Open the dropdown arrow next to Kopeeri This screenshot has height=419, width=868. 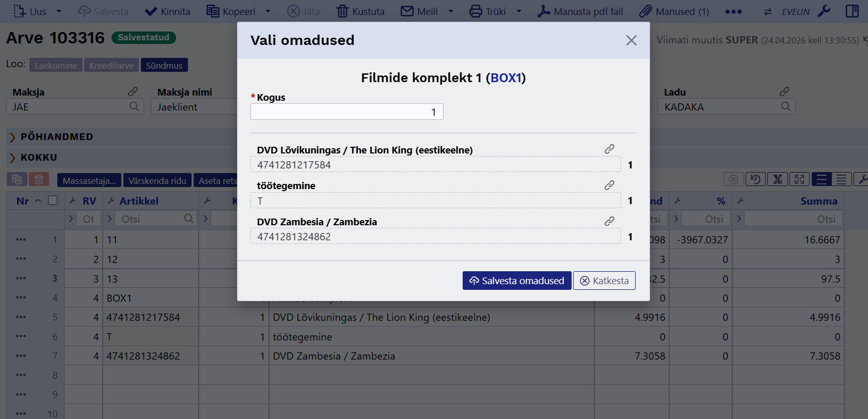(268, 11)
